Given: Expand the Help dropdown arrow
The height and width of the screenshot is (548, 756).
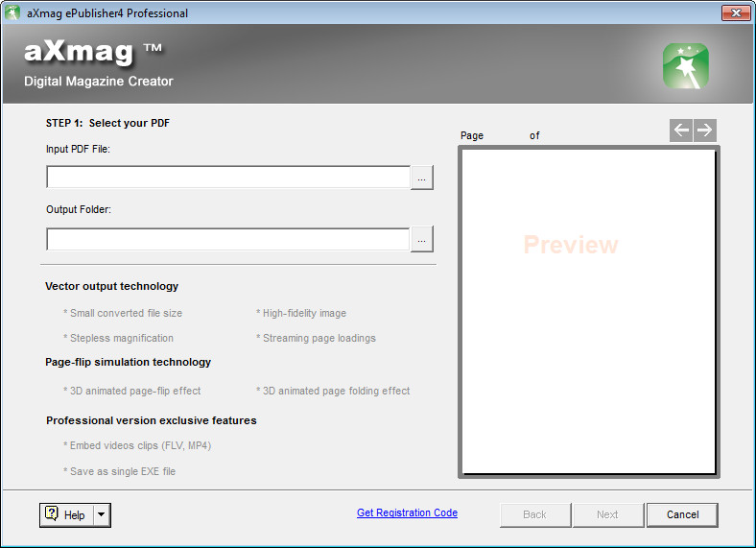Looking at the screenshot, I should (102, 514).
